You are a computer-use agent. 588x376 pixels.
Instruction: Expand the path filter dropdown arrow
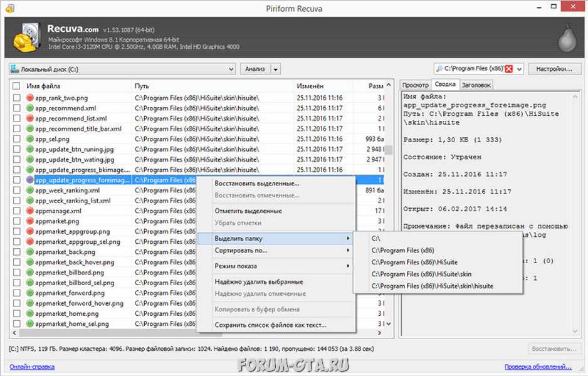pyautogui.click(x=520, y=69)
